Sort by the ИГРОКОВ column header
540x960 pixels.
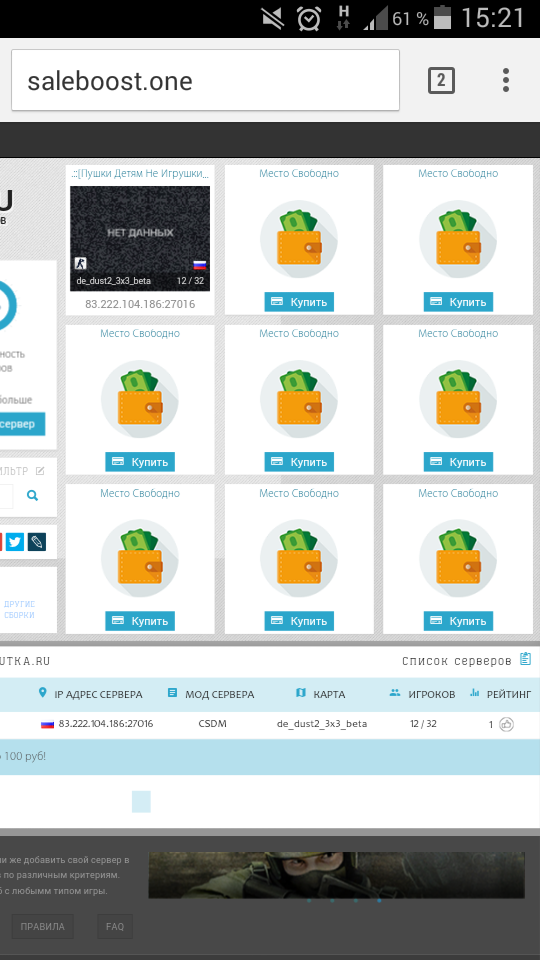(x=422, y=694)
